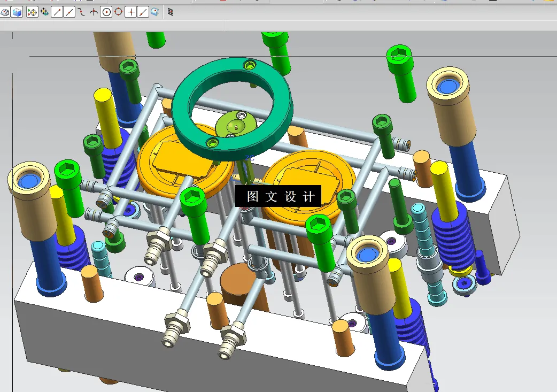Click the crosshair Point constructor icon
This screenshot has height=392, width=557.
(x=131, y=12)
